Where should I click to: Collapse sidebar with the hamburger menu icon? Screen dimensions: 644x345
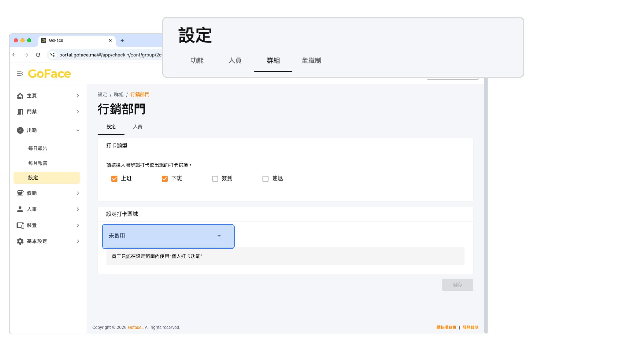(20, 74)
